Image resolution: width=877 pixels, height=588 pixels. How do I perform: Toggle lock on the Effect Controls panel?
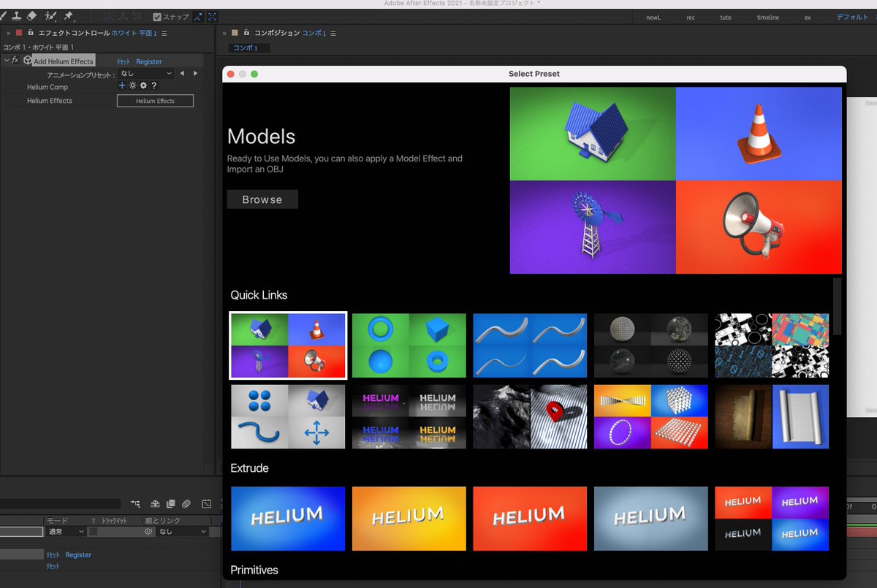point(30,33)
